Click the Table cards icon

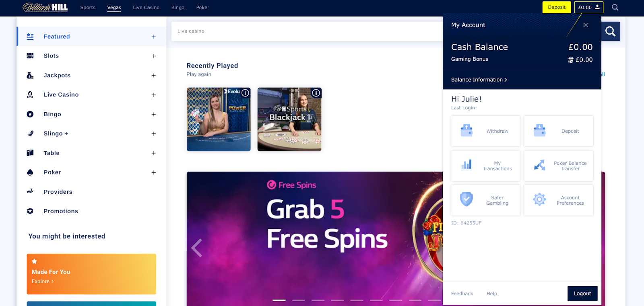pos(30,153)
